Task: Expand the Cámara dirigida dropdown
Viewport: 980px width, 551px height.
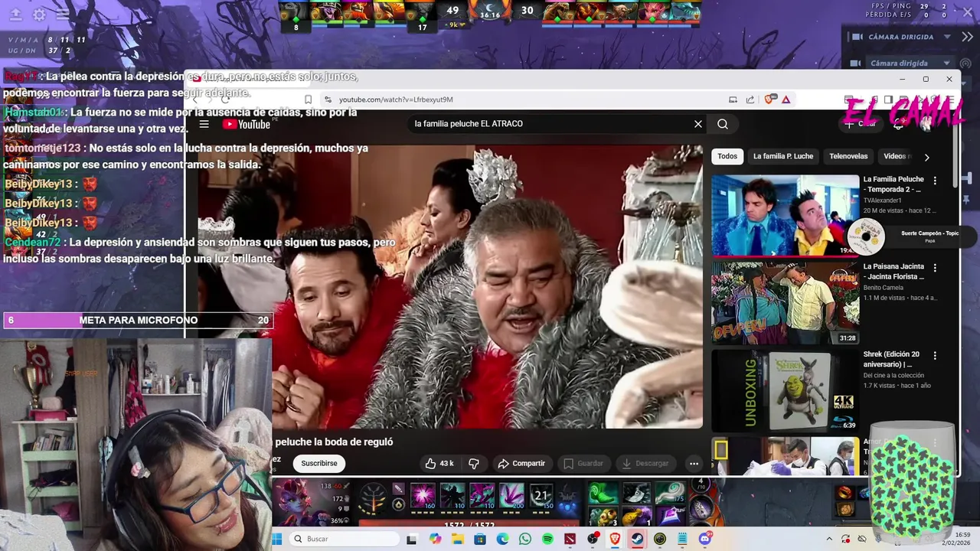Action: pyautogui.click(x=946, y=64)
